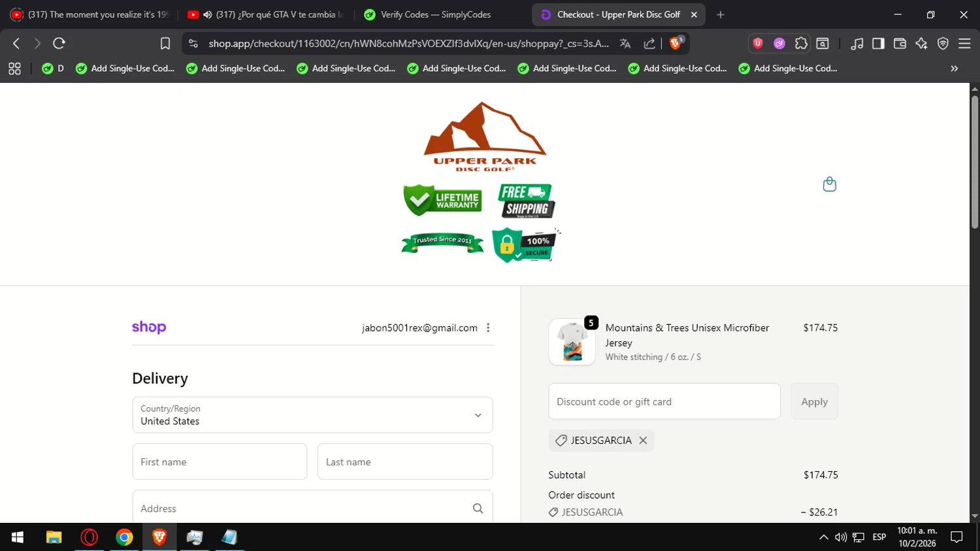Screen dimensions: 980x551
Task: Click the ESP language indicator
Action: [879, 537]
